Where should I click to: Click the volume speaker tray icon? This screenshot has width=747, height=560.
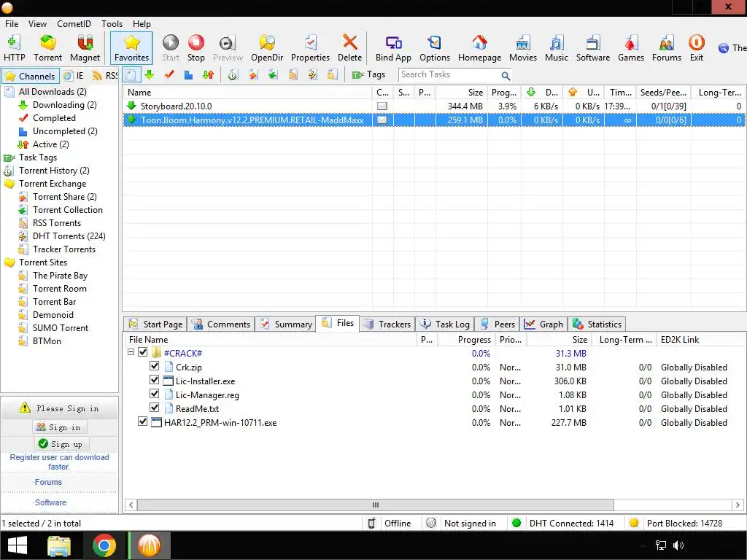click(678, 545)
